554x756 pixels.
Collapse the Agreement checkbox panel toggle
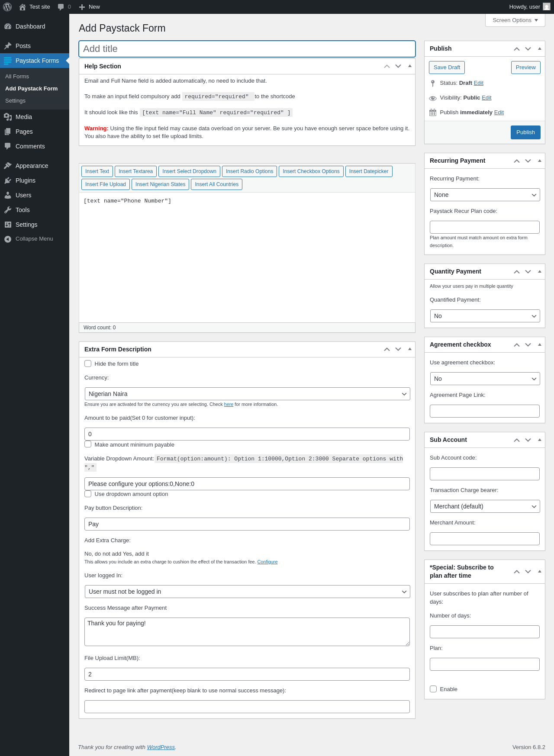click(x=540, y=344)
